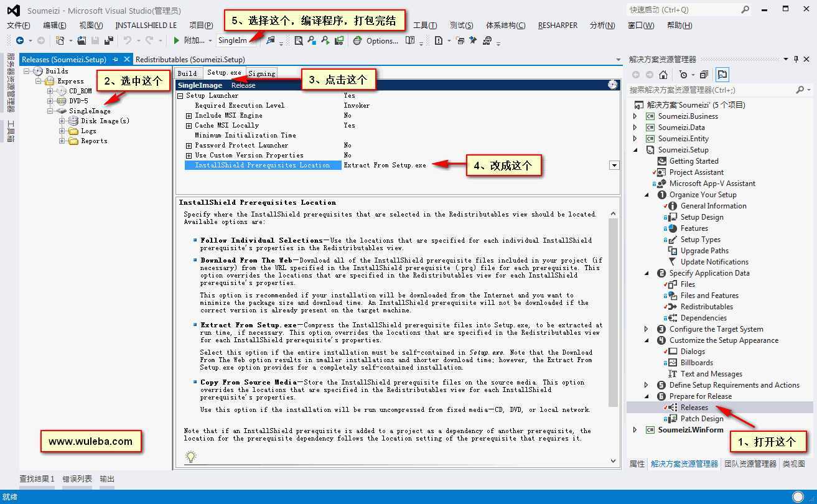Switch to the Signing tab
Viewport: 817px width, 504px height.
(261, 73)
